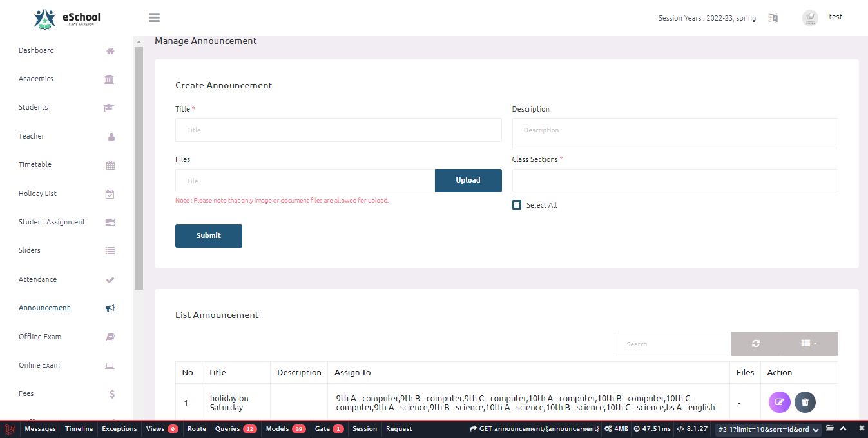
Task: Open the test user profile avatar
Action: pos(810,18)
